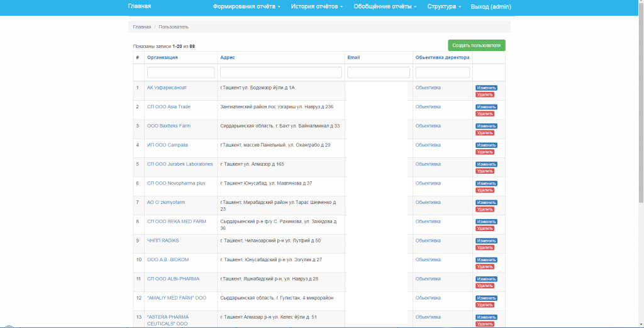The height and width of the screenshot is (328, 644).
Task: Sort by Email column header
Action: tap(353, 57)
